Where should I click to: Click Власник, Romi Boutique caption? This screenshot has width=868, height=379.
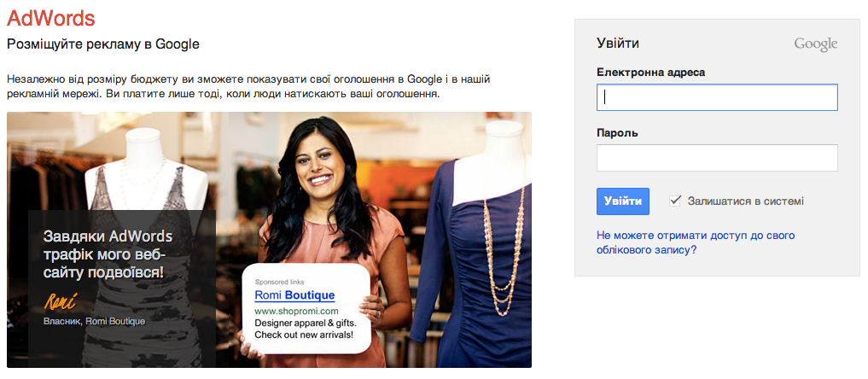pos(94,322)
